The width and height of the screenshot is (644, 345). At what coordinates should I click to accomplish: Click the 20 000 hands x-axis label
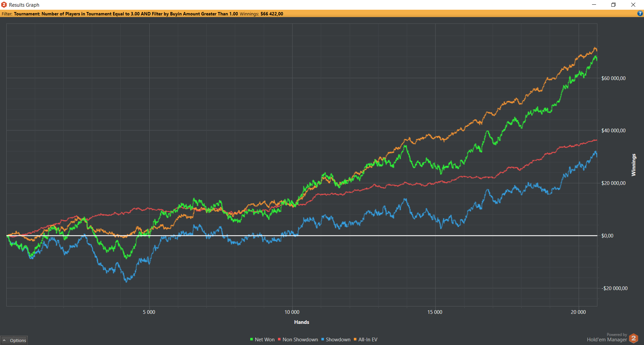click(x=578, y=312)
